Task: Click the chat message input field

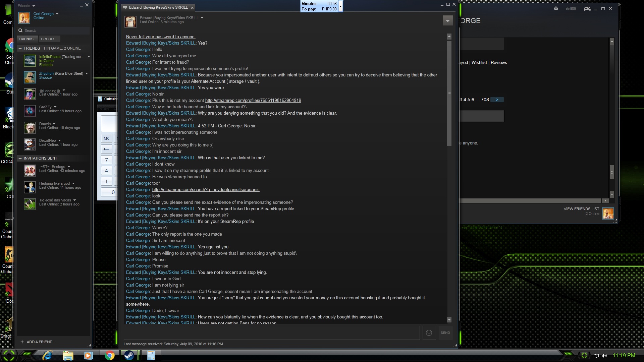Action: 272,333
